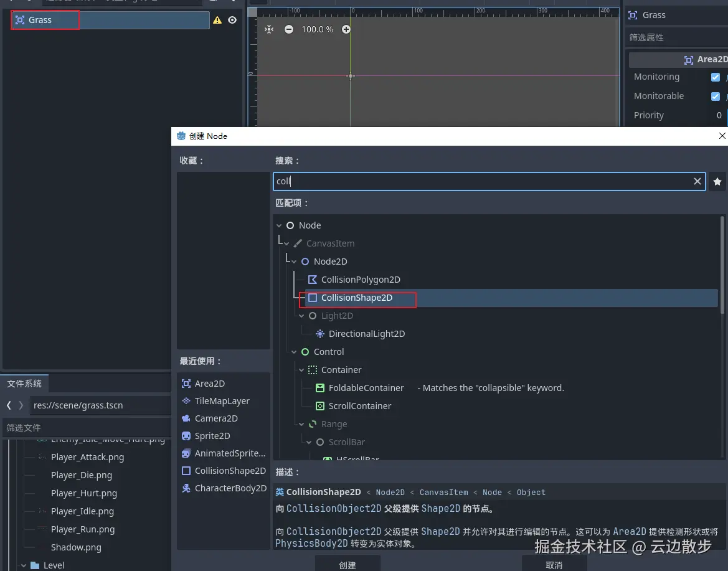Viewport: 728px width, 571px height.
Task: Select Player_Run.png file
Action: (x=83, y=530)
